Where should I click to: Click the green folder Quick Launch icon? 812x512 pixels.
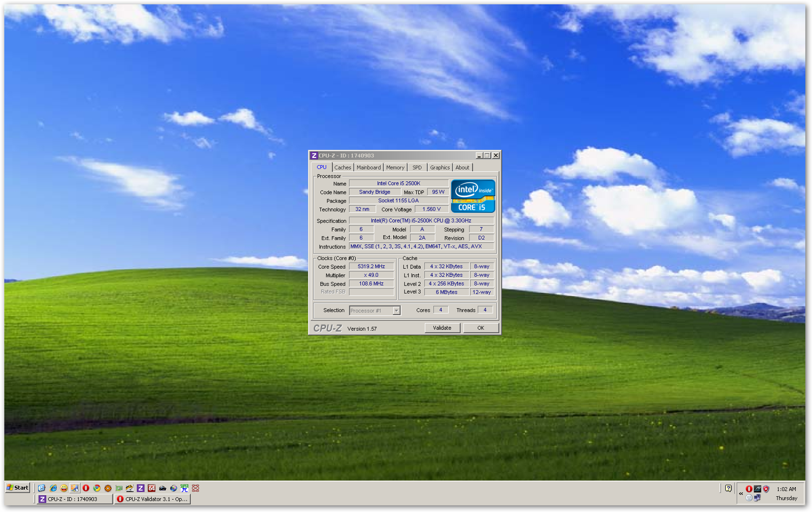point(119,488)
